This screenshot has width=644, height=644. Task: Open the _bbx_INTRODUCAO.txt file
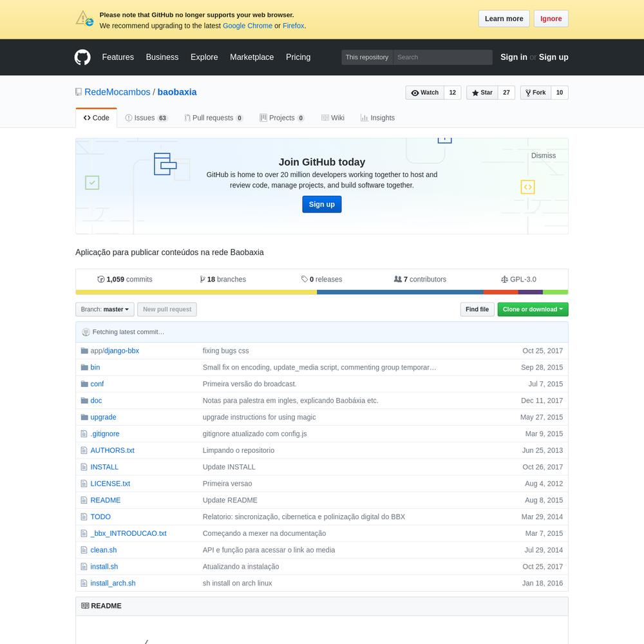(128, 533)
